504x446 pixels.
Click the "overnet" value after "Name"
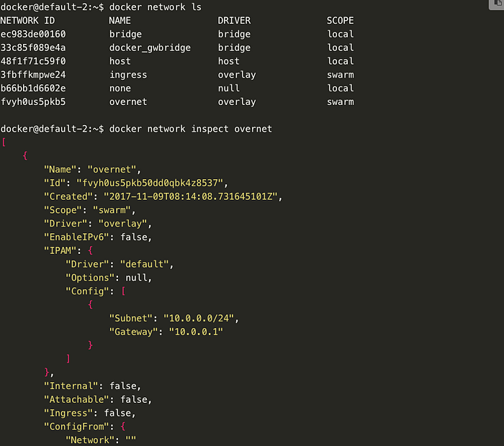click(112, 169)
